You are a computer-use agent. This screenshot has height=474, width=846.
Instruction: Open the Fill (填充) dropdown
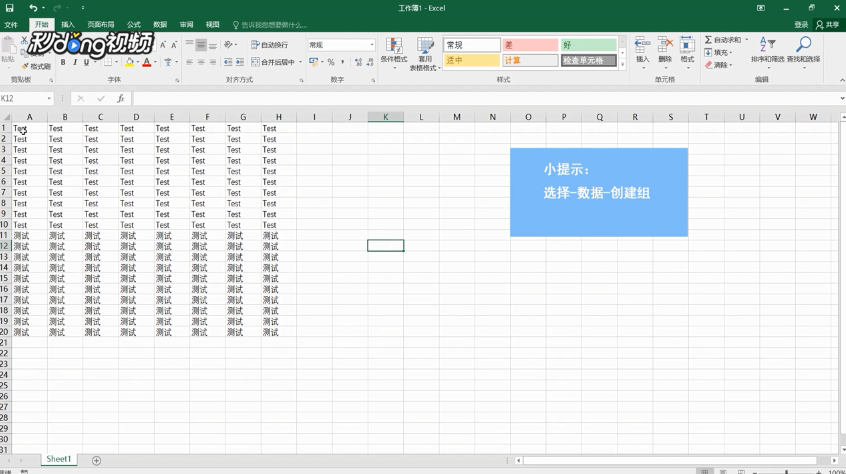718,52
